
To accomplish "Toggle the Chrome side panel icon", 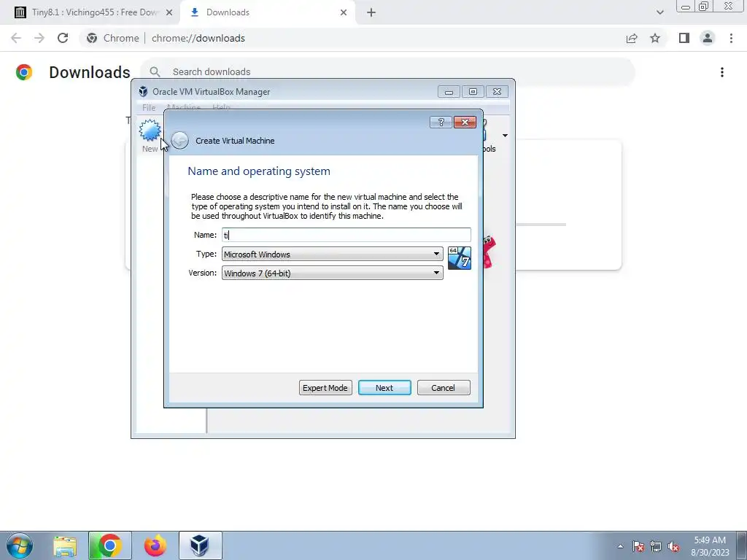I will [684, 38].
